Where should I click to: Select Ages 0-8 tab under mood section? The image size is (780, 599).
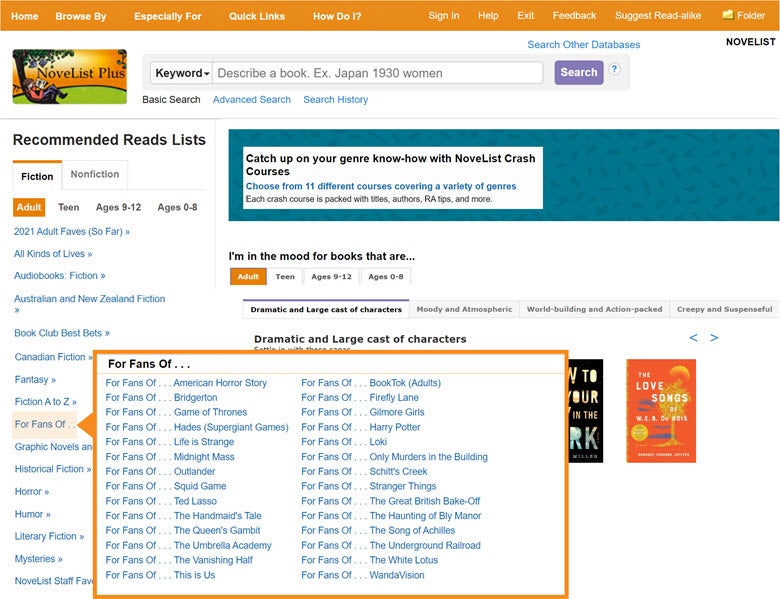[386, 277]
